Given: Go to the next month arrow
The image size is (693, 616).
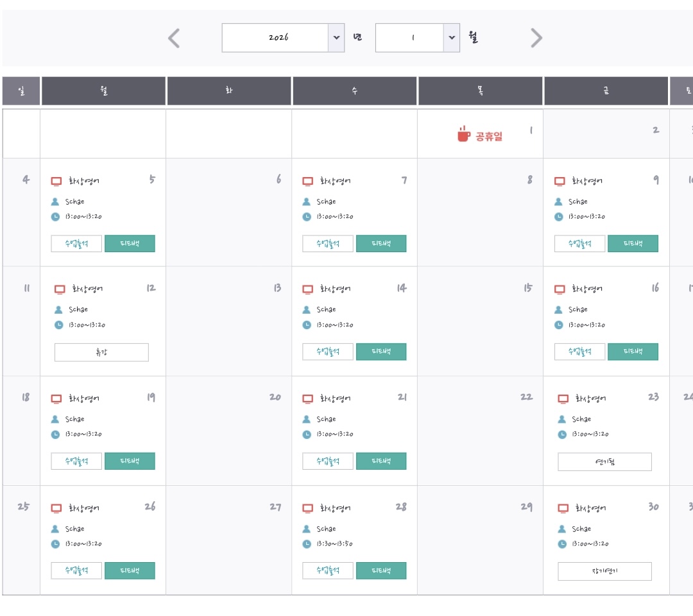Looking at the screenshot, I should 536,38.
